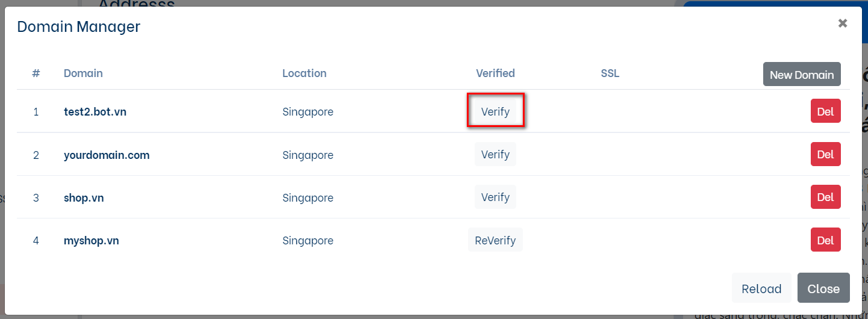Screen dimensions: 868x319
Task: ReVerify the myshop.vn domain
Action: pos(495,240)
